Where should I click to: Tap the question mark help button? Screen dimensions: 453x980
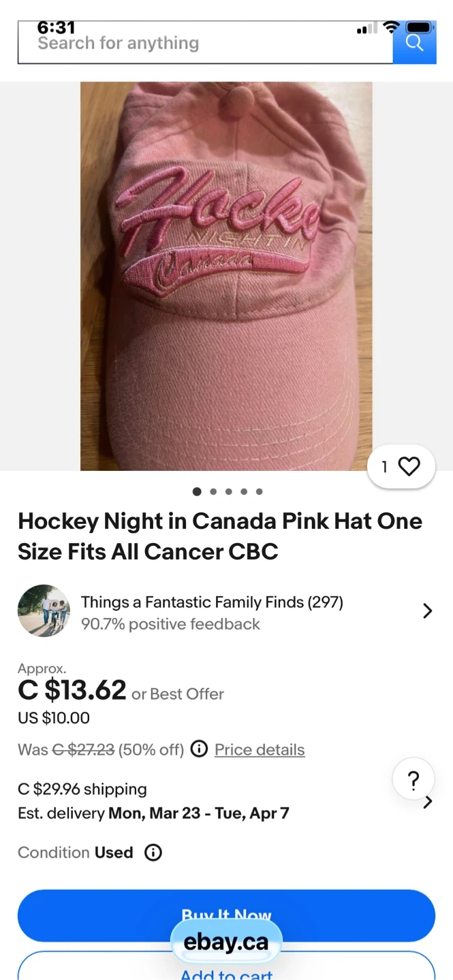tap(413, 780)
